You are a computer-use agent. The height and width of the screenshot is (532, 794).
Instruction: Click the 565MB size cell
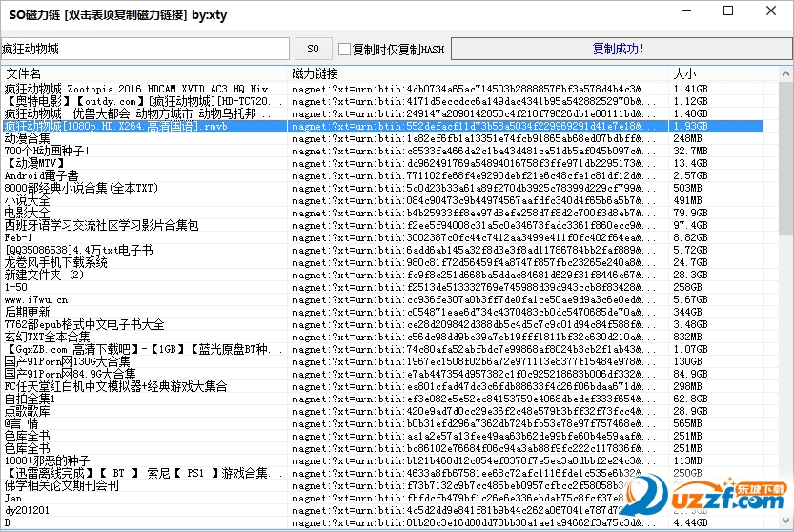687,424
